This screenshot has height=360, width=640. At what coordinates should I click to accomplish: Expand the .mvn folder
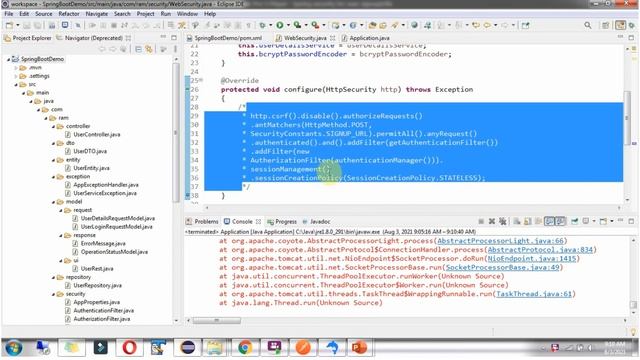click(16, 68)
